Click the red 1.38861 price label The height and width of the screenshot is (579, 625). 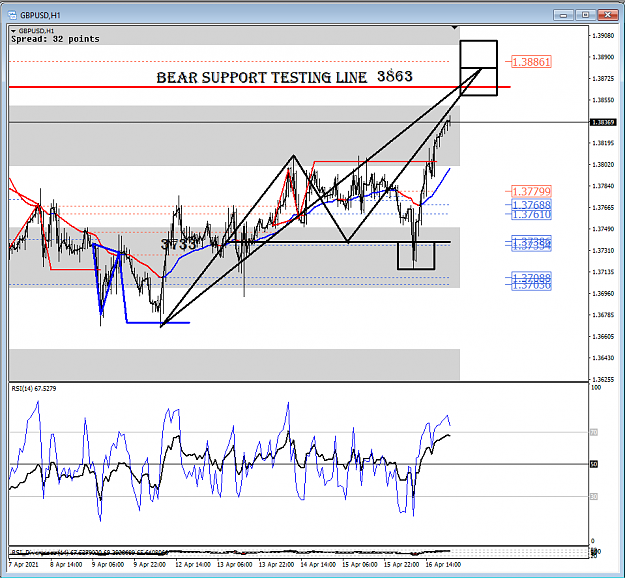click(x=531, y=62)
